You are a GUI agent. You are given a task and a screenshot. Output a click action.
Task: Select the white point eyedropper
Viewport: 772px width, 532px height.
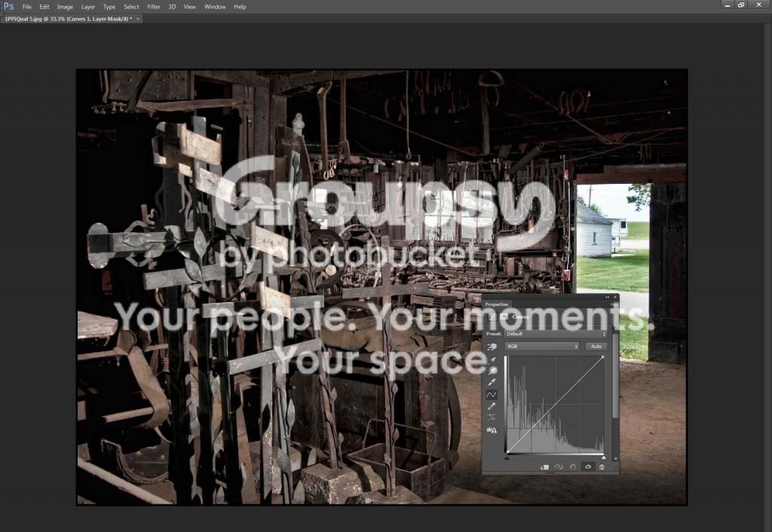pyautogui.click(x=492, y=382)
